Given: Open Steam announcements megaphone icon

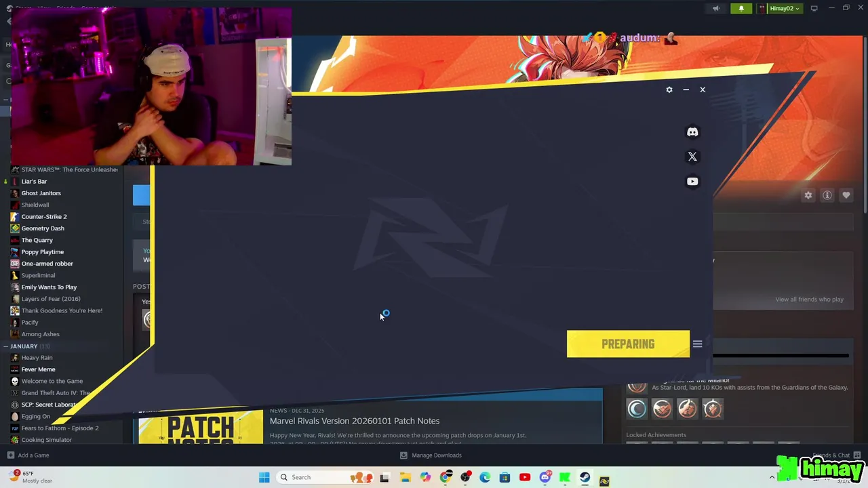Looking at the screenshot, I should (x=715, y=8).
